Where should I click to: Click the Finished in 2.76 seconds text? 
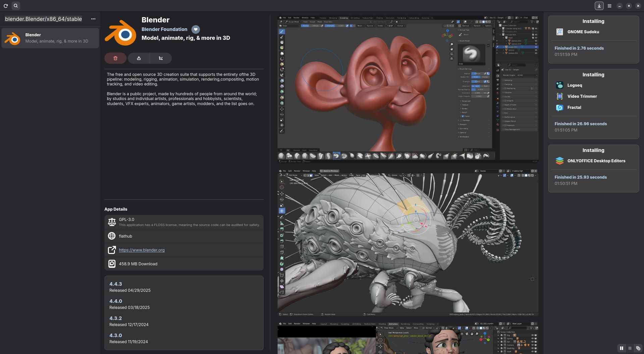[579, 48]
